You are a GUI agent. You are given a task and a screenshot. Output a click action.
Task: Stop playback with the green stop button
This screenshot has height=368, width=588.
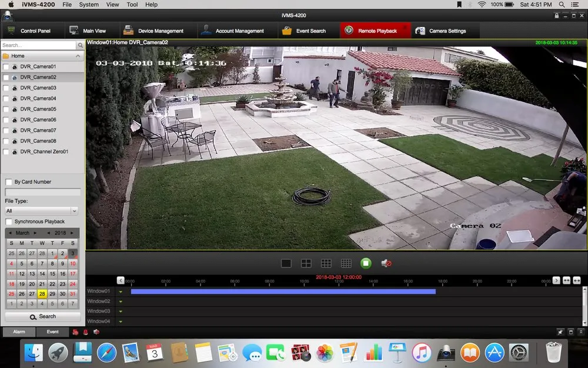(x=366, y=263)
